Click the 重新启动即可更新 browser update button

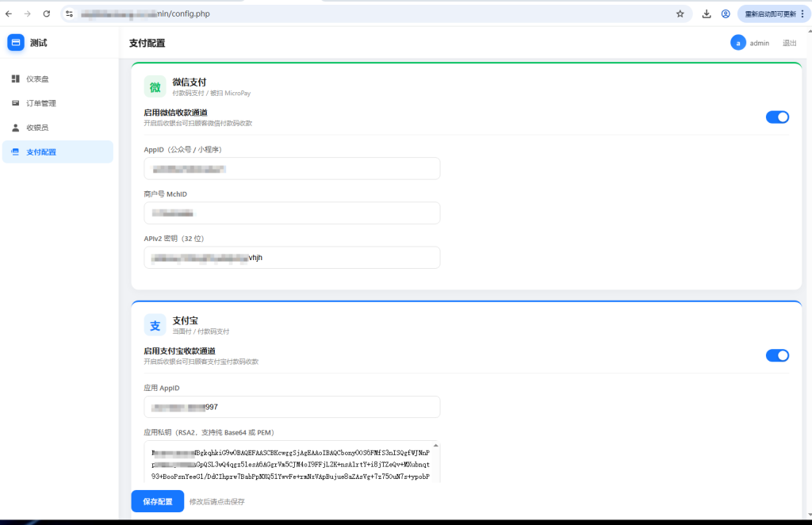pyautogui.click(x=774, y=14)
